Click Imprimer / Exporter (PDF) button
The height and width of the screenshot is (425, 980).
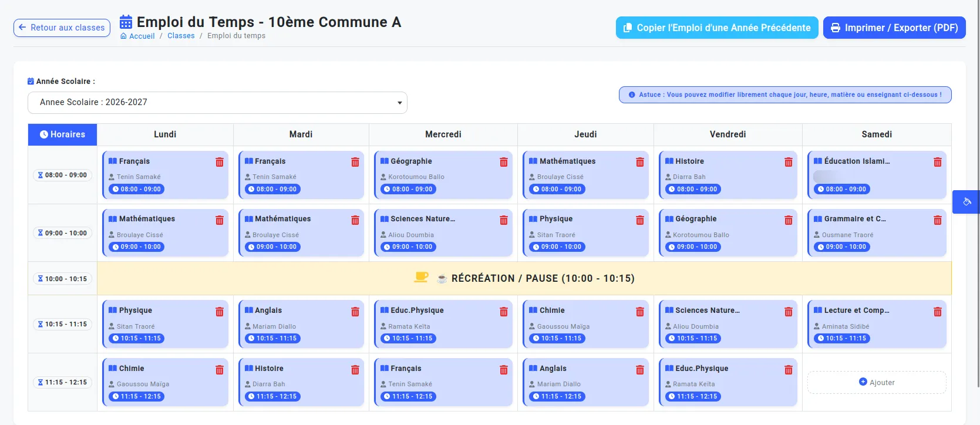894,28
